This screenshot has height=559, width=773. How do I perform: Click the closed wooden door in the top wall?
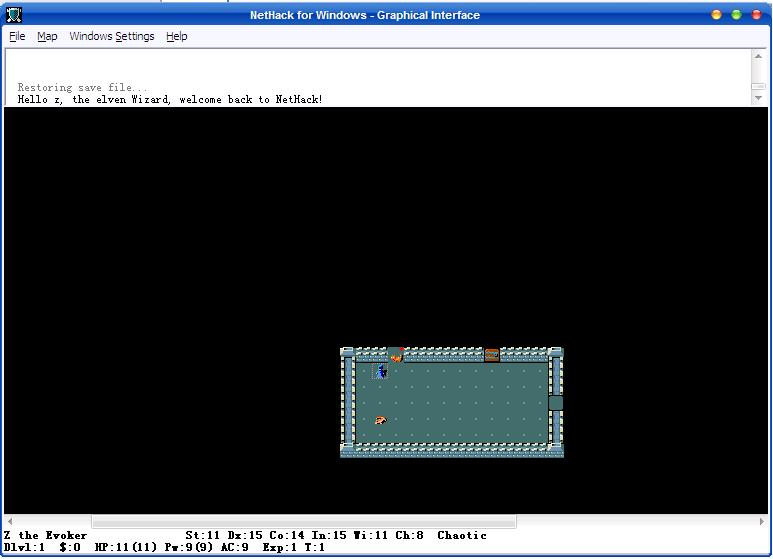(492, 355)
